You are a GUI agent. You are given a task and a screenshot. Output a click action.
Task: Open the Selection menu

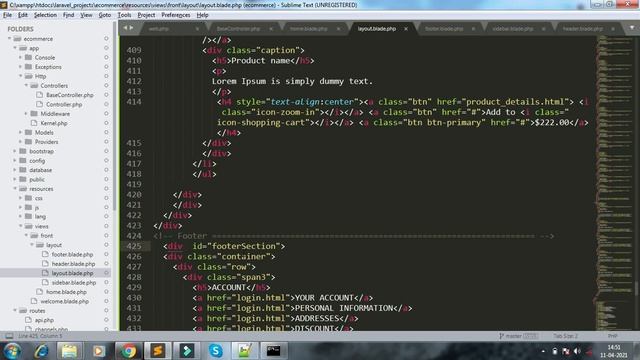click(x=45, y=15)
